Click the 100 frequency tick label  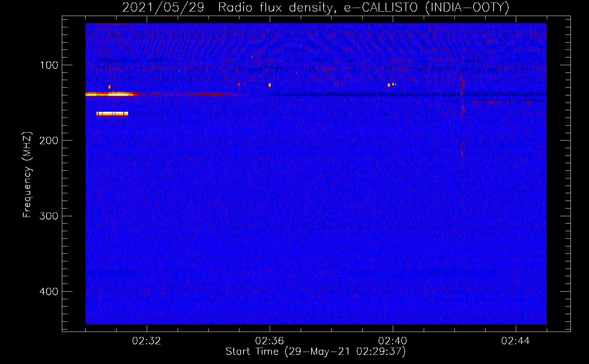pos(49,65)
